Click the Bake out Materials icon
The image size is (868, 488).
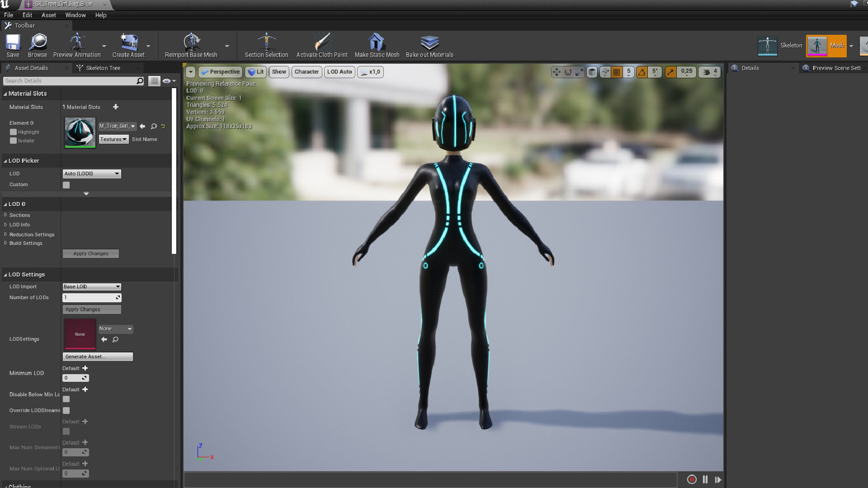[x=429, y=45]
